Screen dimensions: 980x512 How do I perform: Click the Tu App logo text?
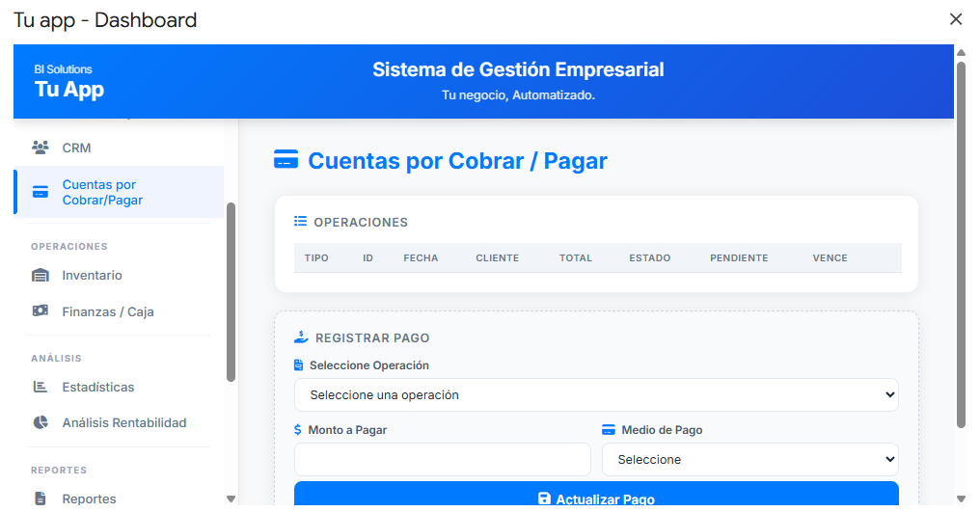[x=69, y=90]
